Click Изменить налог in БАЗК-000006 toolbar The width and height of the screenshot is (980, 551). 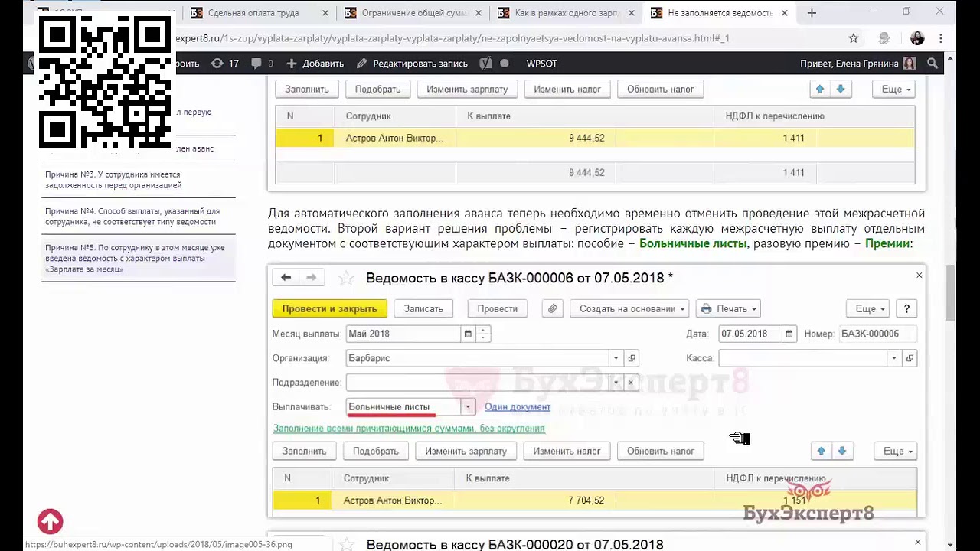coord(567,451)
